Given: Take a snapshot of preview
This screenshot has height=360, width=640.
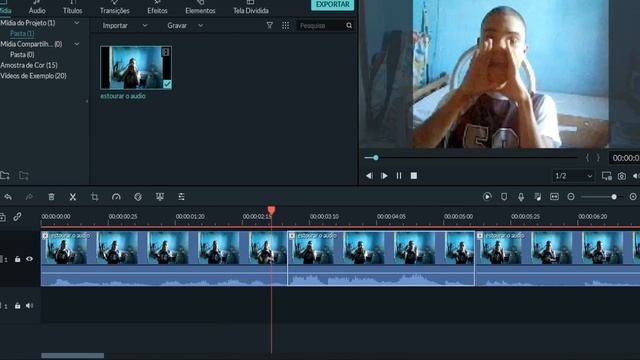Looking at the screenshot, I should [x=622, y=176].
